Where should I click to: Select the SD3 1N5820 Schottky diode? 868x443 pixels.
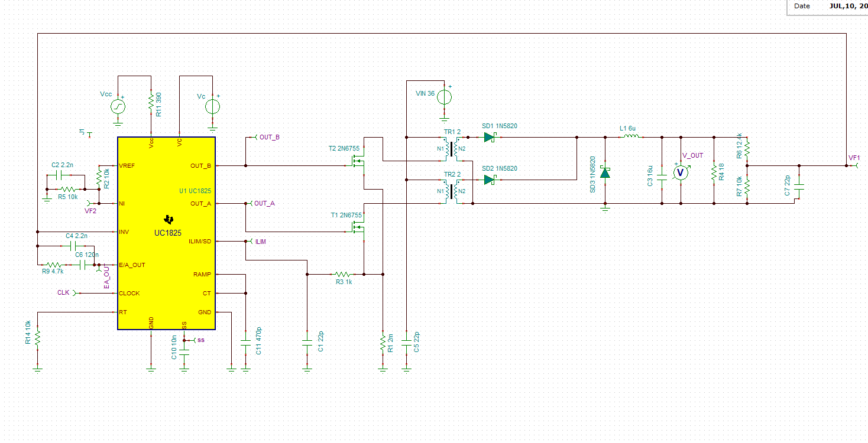coord(605,172)
